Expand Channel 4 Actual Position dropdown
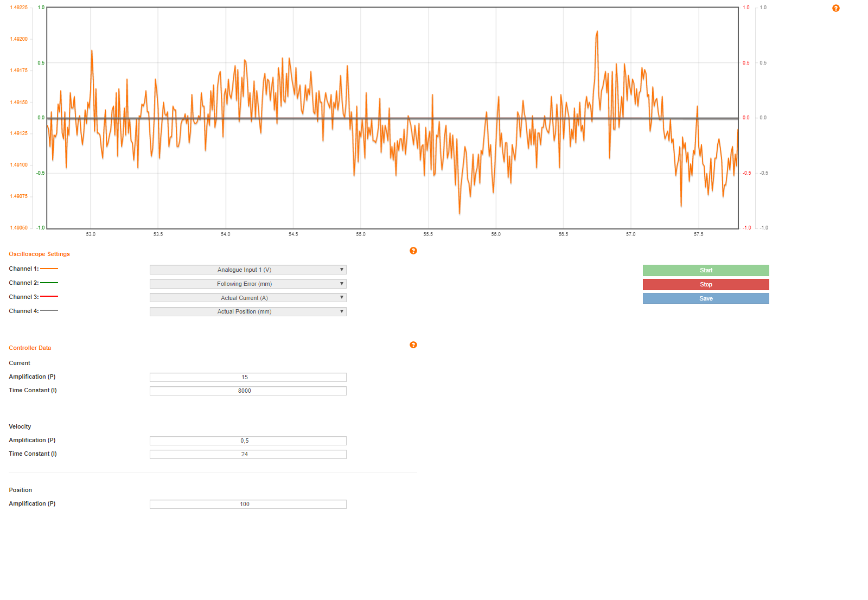868x600 pixels. [248, 312]
